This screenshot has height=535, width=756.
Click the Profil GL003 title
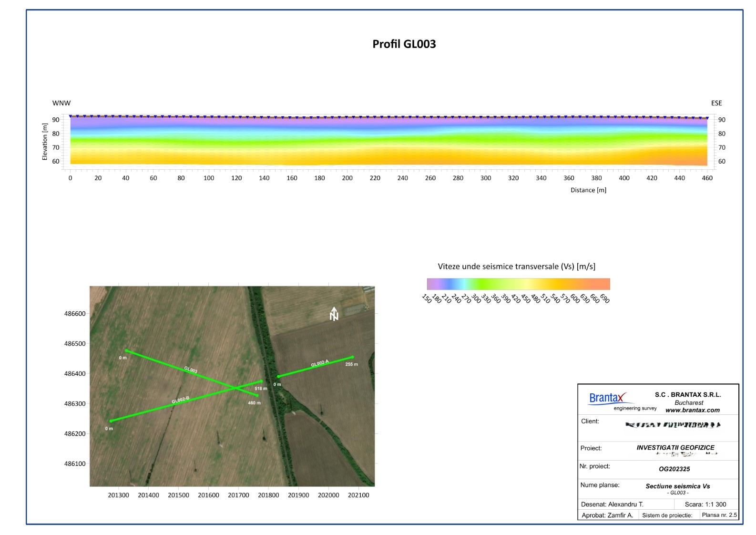pyautogui.click(x=404, y=44)
